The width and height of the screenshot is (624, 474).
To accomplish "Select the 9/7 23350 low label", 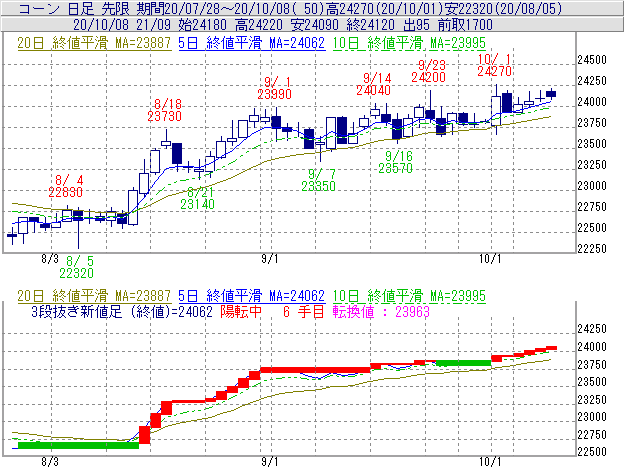I will click(318, 180).
